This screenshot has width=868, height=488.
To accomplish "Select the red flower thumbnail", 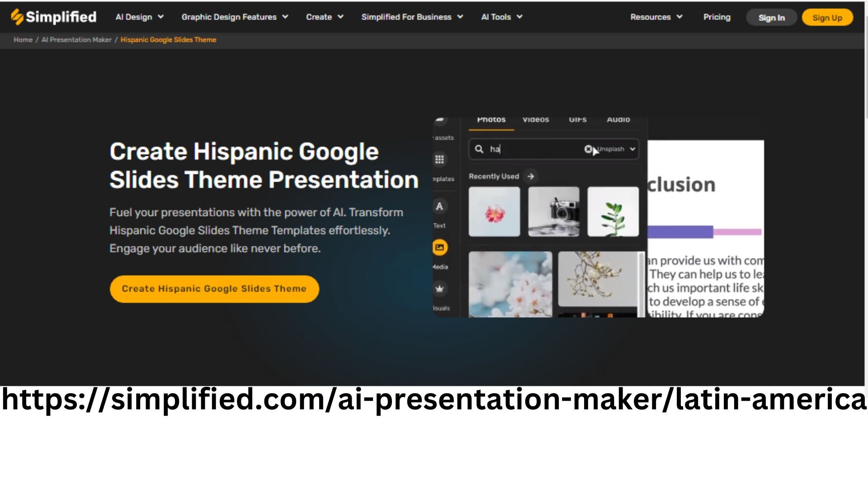I will [x=494, y=211].
